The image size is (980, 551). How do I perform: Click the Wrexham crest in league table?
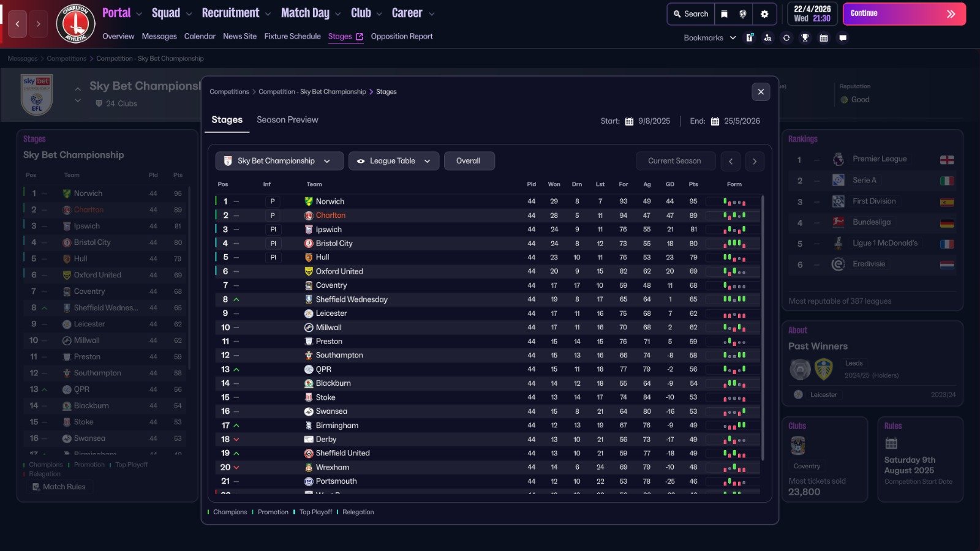coord(309,467)
